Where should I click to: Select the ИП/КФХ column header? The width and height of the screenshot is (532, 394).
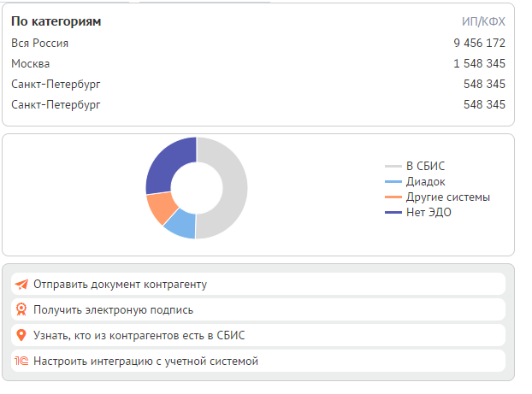coord(483,21)
